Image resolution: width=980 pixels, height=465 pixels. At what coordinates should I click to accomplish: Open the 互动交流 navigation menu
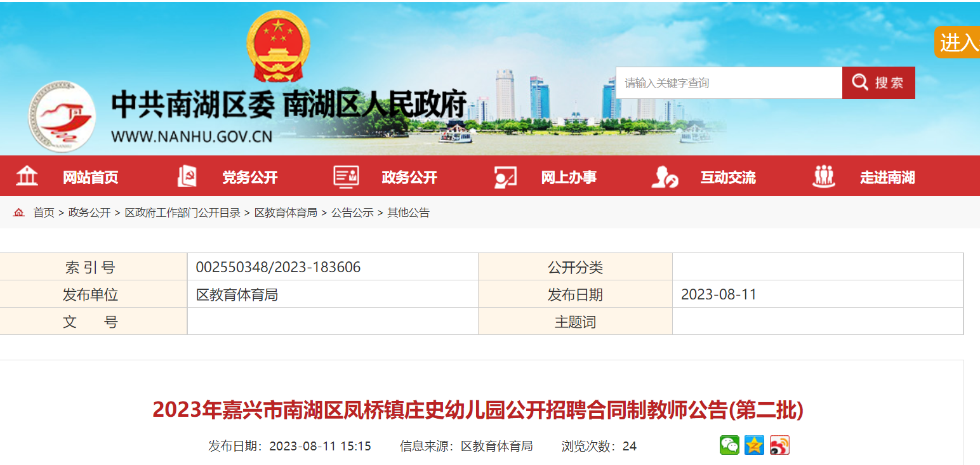click(728, 178)
